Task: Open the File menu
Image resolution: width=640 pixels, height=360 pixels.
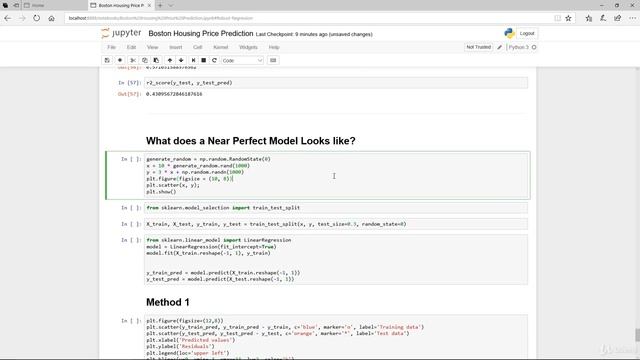Action: pyautogui.click(x=111, y=47)
